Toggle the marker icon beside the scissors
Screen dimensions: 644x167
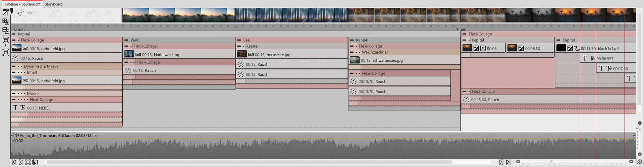click(x=30, y=13)
